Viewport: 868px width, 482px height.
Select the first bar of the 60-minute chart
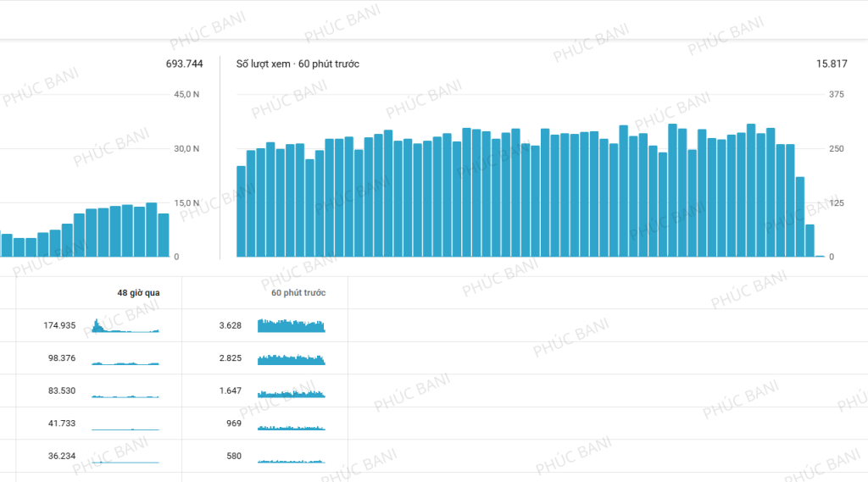pos(241,212)
